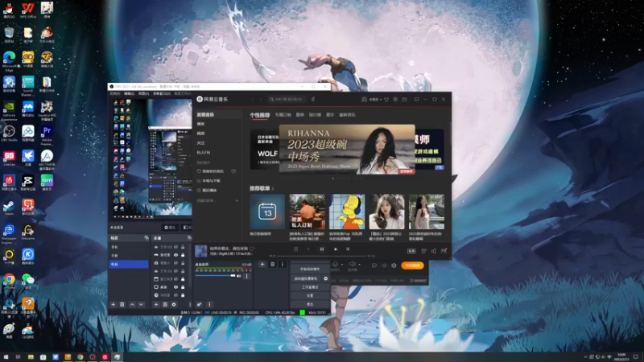The width and height of the screenshot is (644, 362).
Task: Open NetEase Music sound effects icon
Action: click(423, 251)
